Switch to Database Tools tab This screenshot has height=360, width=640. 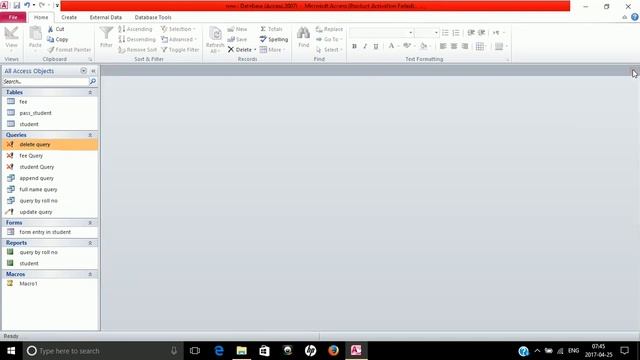click(x=153, y=17)
